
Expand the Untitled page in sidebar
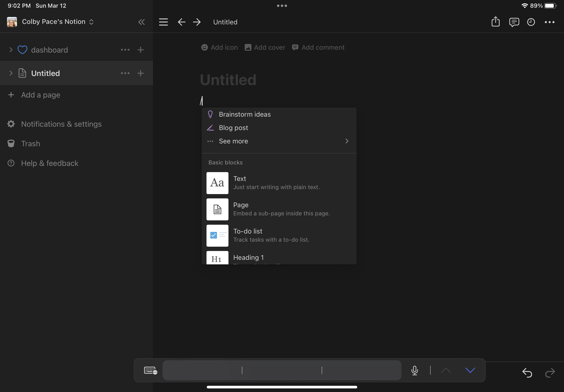(11, 73)
